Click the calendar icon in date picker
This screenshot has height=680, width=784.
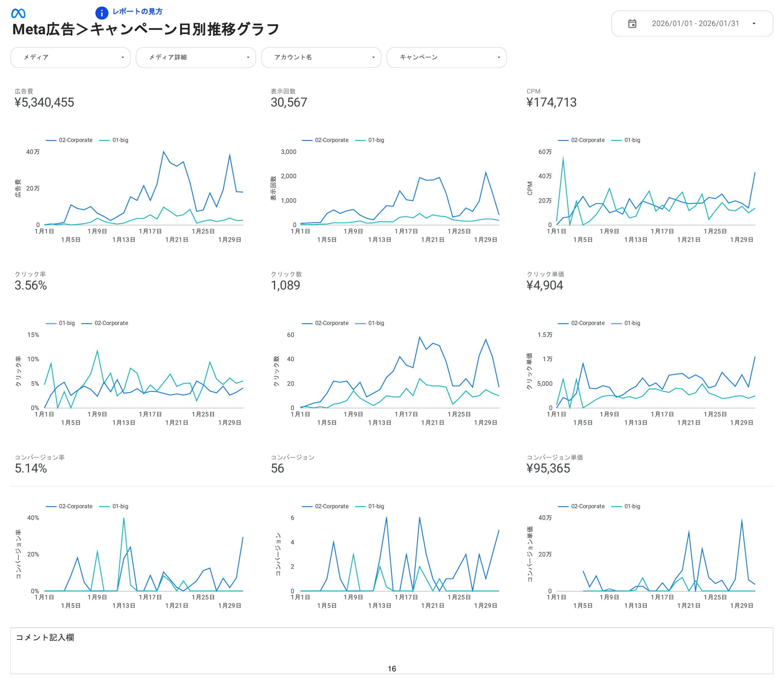(632, 24)
